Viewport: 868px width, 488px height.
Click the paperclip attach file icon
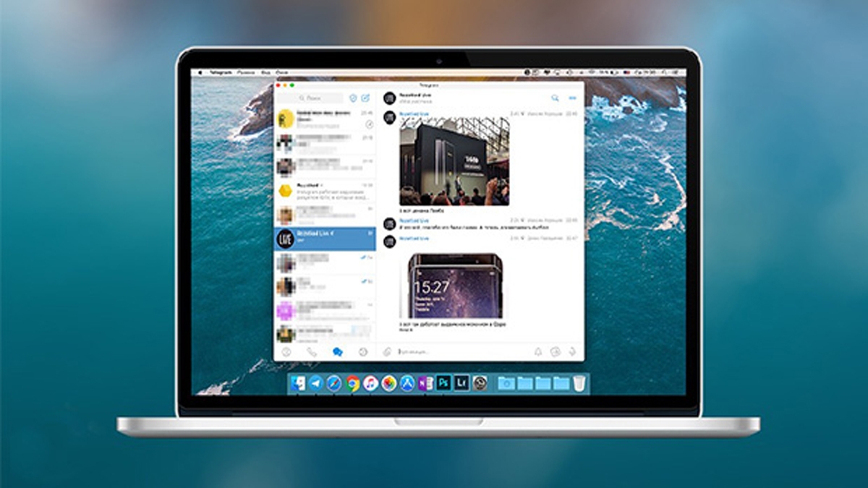coord(388,352)
